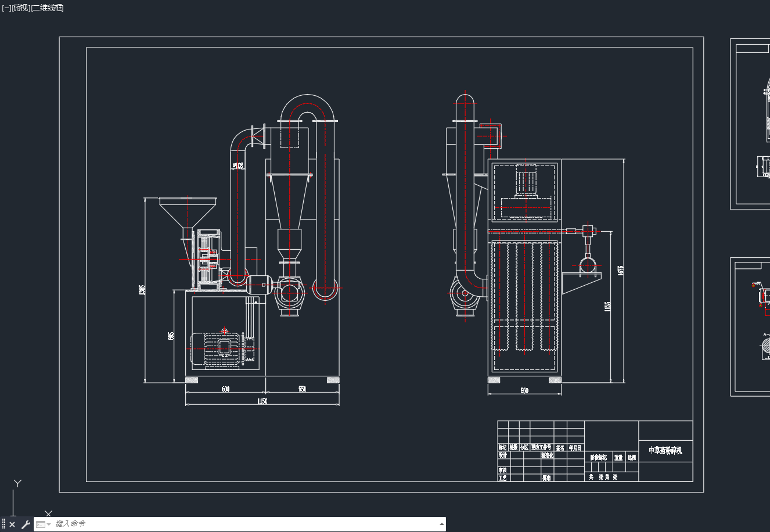This screenshot has height=532, width=770.
Task: Select the 1135 vertical dimension text
Action: click(x=607, y=306)
